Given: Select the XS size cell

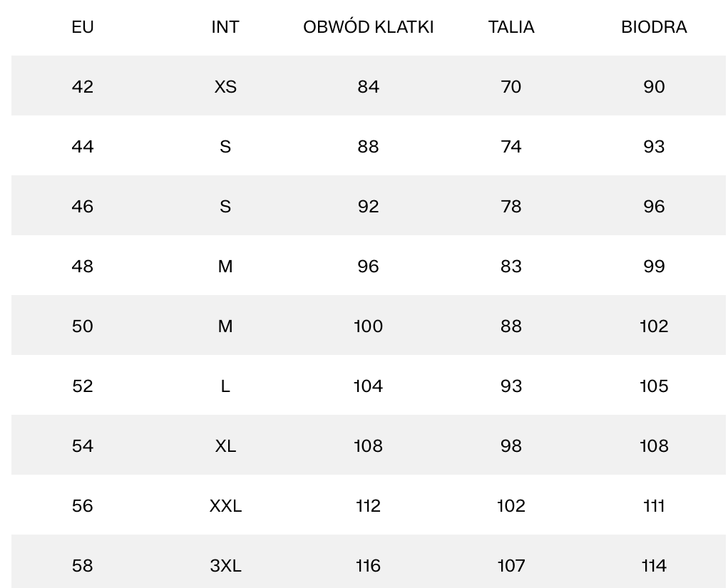Looking at the screenshot, I should 225,86.
